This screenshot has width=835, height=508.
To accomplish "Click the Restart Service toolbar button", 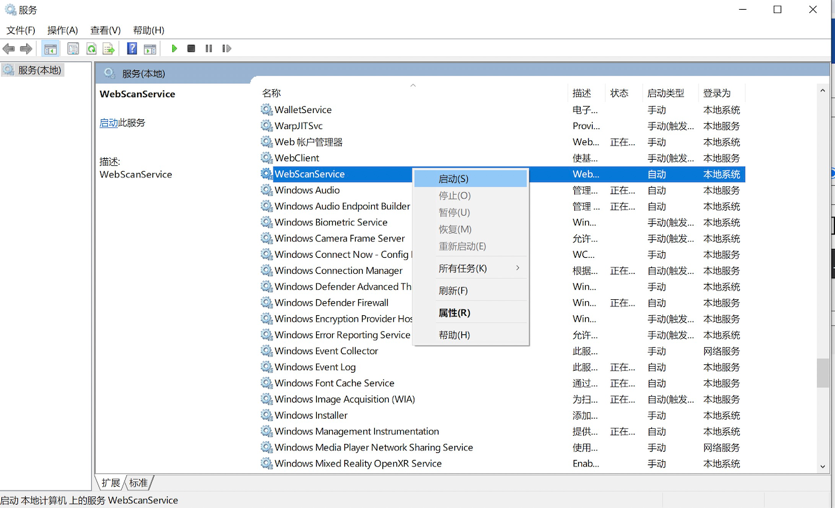I will [x=226, y=48].
